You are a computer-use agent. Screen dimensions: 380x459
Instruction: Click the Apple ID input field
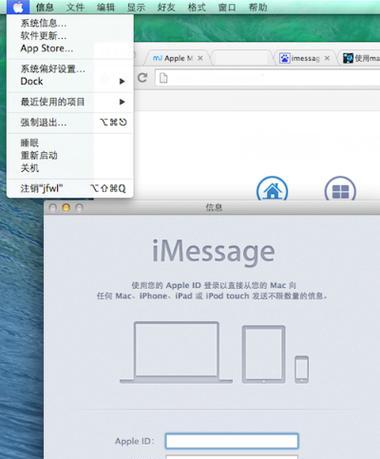tap(232, 441)
